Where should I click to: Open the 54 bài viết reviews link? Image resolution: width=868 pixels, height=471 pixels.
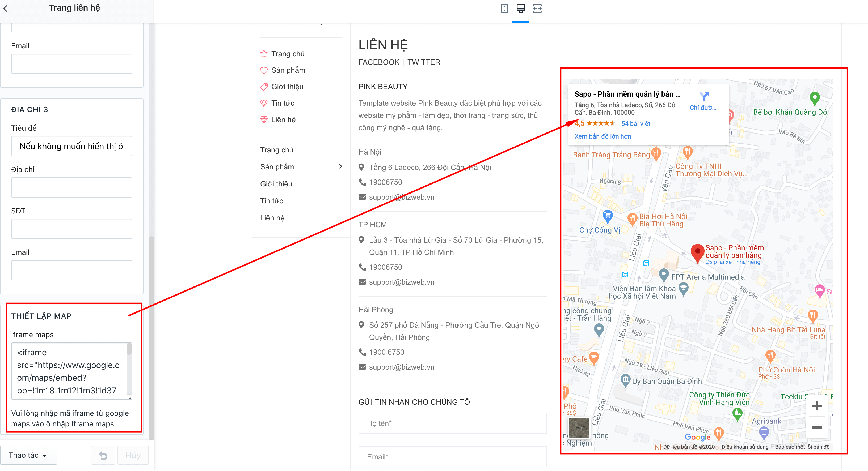635,123
